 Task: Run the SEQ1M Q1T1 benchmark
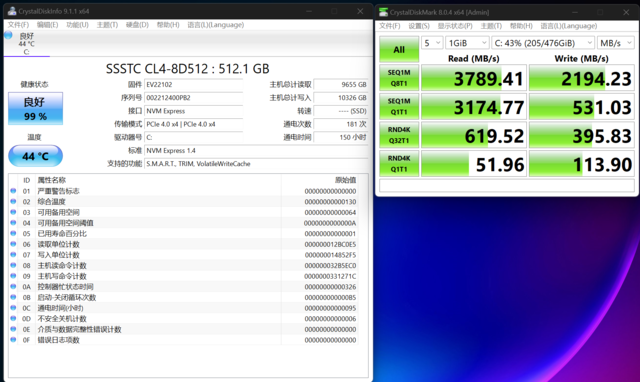399,106
